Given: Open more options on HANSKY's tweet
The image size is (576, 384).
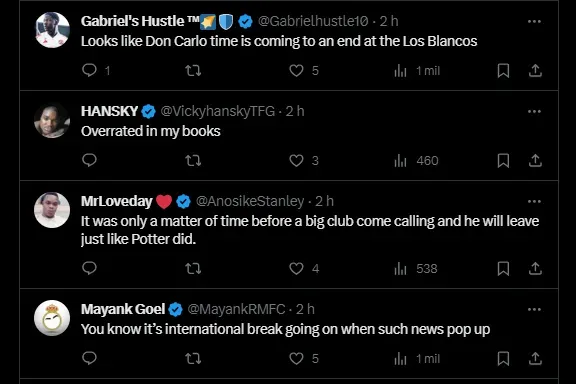Looking at the screenshot, I should point(534,111).
